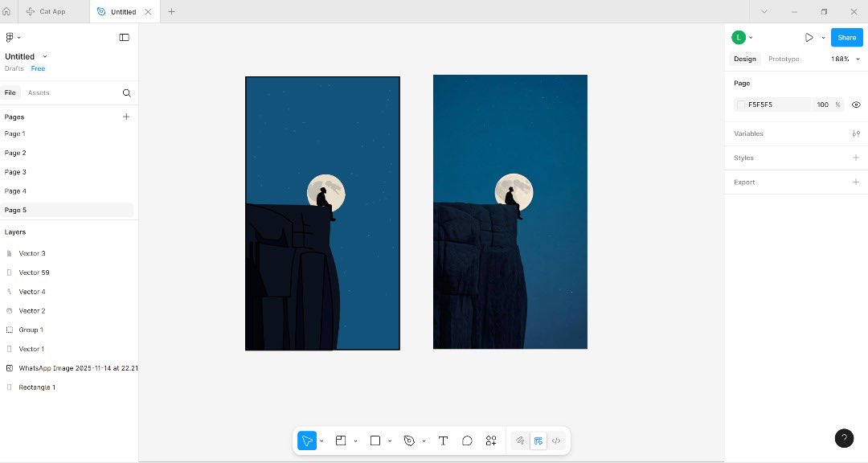The width and height of the screenshot is (868, 463).
Task: Open the Frame tool options dropdown arrow
Action: pyautogui.click(x=355, y=441)
